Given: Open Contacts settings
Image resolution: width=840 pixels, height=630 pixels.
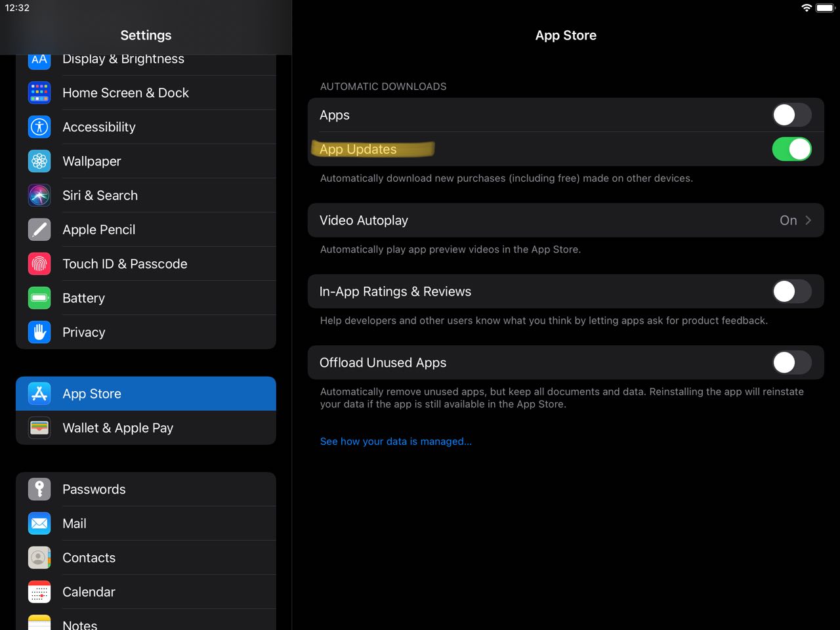Looking at the screenshot, I should [x=146, y=557].
